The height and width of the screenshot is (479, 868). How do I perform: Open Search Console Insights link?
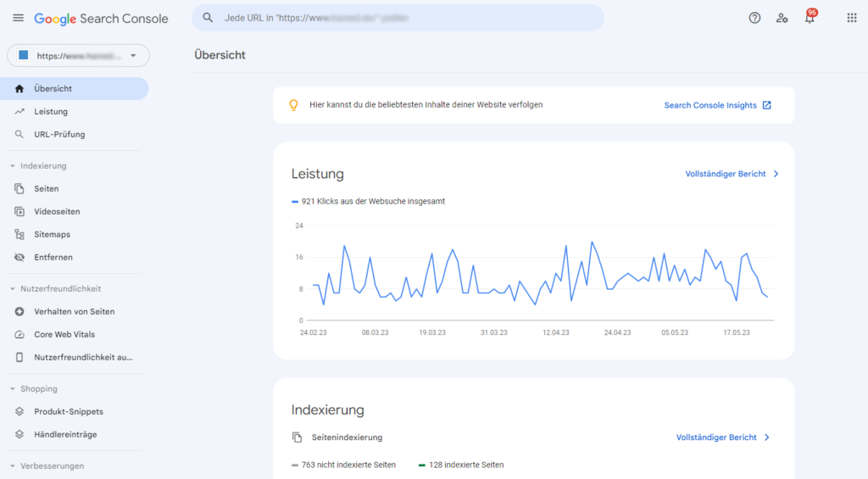point(717,105)
